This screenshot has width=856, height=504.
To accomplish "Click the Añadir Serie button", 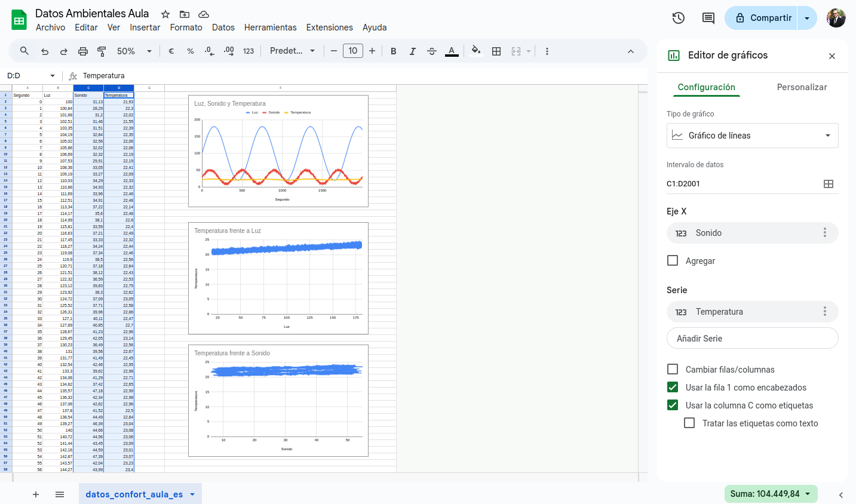I will click(x=752, y=338).
